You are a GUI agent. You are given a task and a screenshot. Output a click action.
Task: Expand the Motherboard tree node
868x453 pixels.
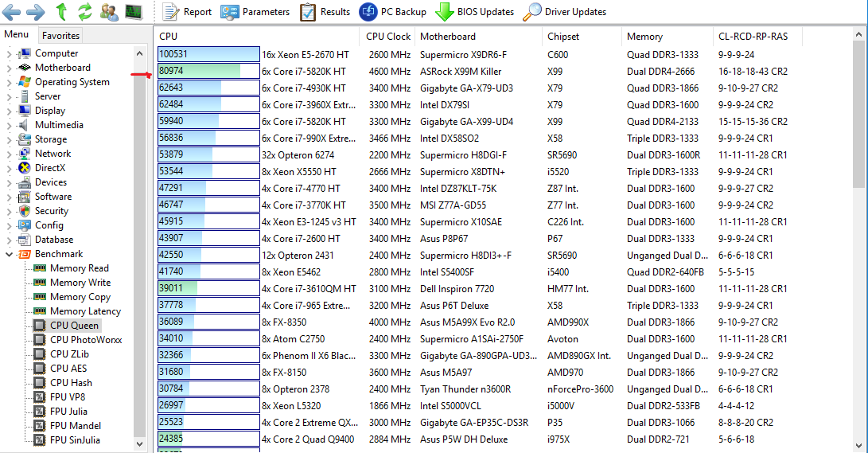pos(9,68)
